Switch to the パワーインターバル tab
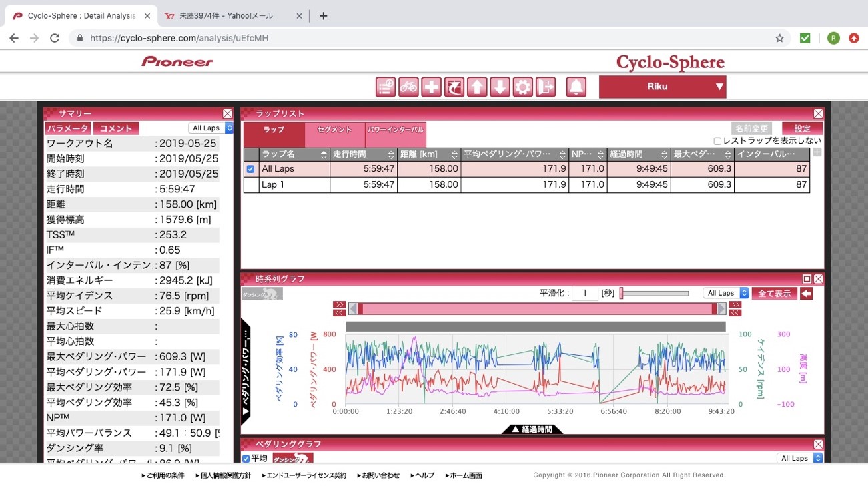Image resolution: width=868 pixels, height=488 pixels. point(396,130)
